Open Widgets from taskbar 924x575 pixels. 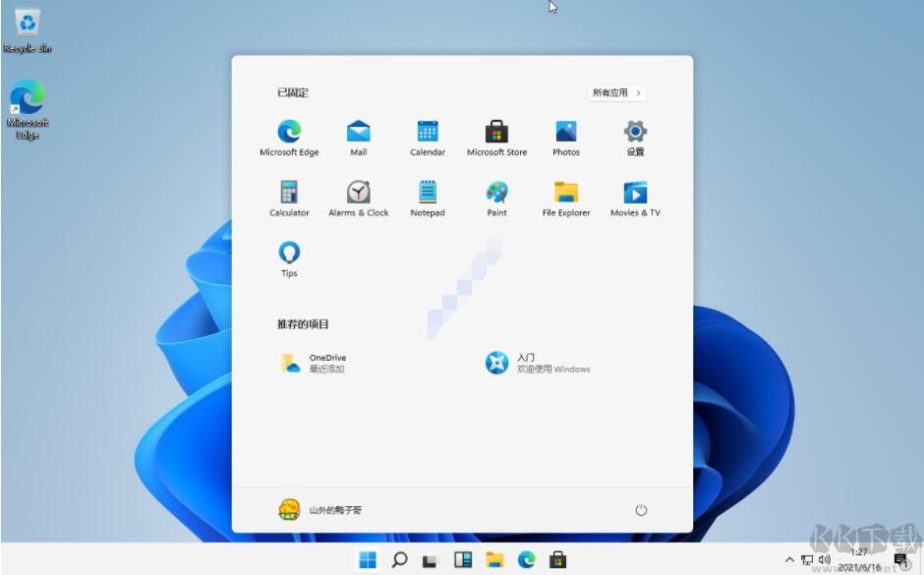point(463,559)
